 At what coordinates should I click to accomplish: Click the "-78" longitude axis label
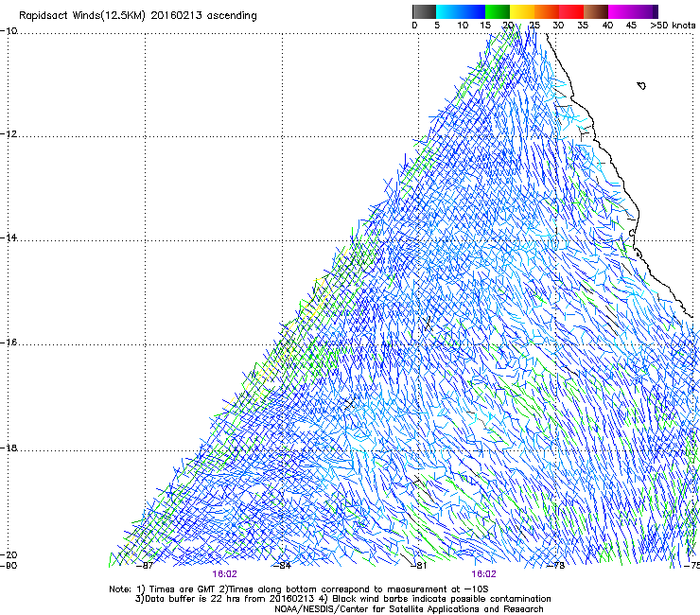coord(556,566)
